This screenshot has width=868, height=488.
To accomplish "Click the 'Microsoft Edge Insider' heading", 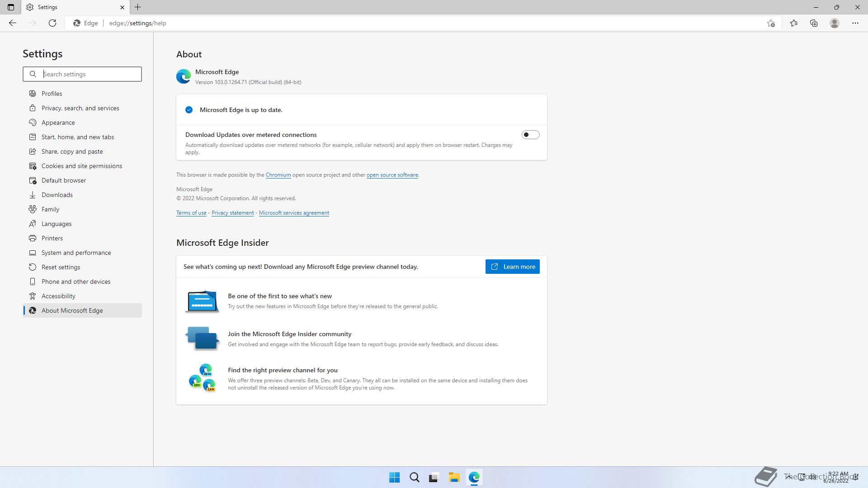I will pyautogui.click(x=222, y=243).
